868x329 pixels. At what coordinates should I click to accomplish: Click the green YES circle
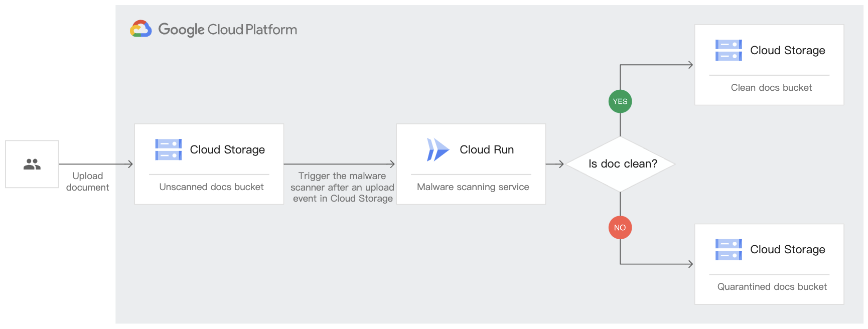tap(620, 101)
